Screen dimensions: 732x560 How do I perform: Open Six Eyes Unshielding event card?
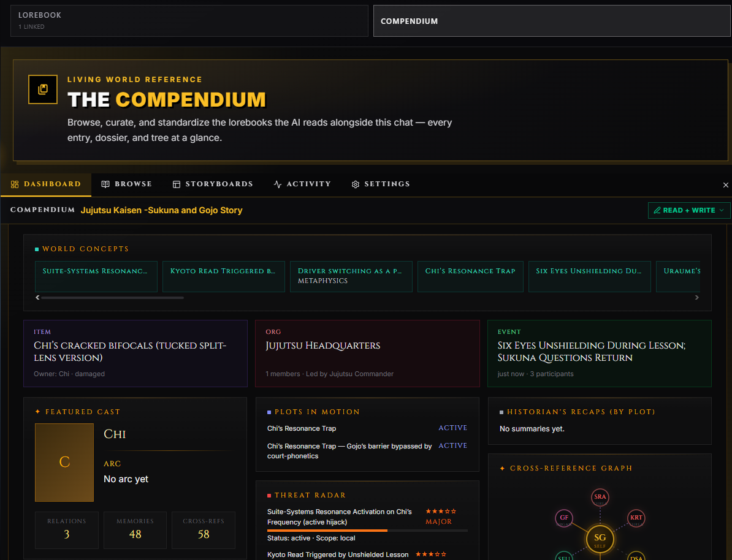(600, 354)
